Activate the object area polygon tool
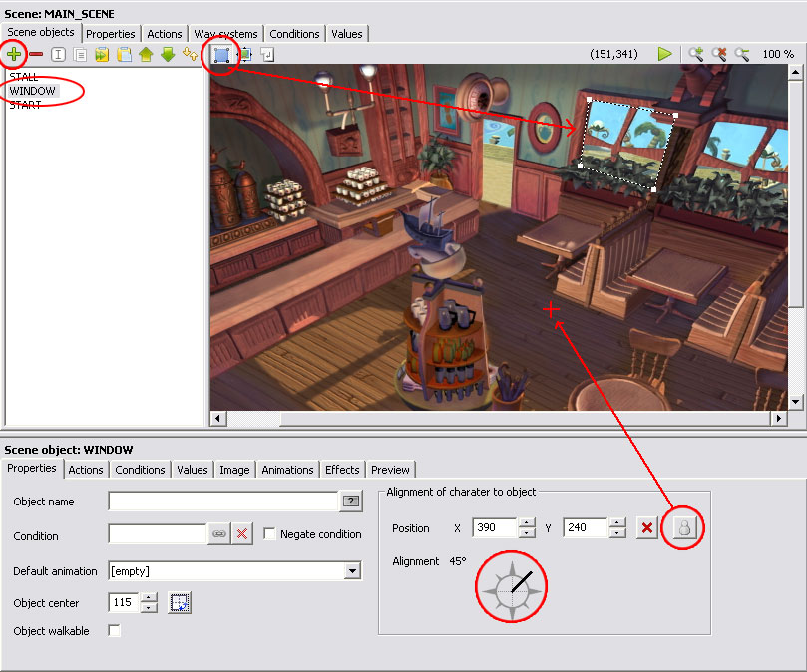This screenshot has height=672, width=807. (221, 54)
